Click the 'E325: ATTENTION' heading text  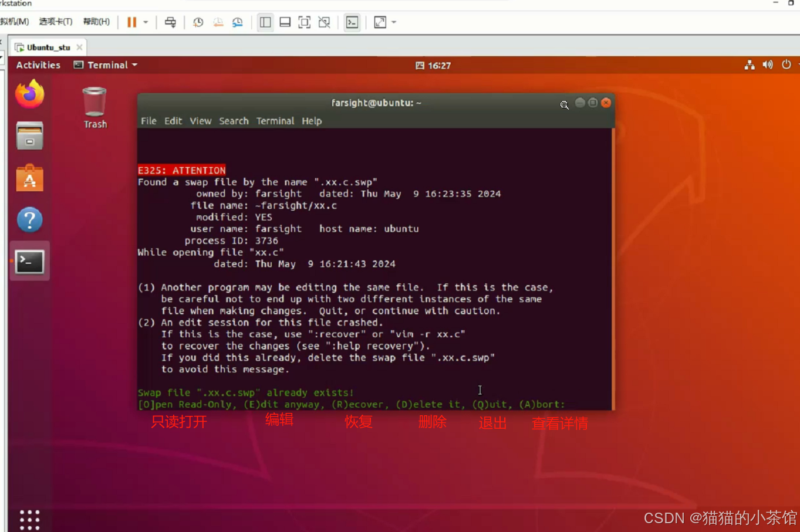tap(182, 170)
